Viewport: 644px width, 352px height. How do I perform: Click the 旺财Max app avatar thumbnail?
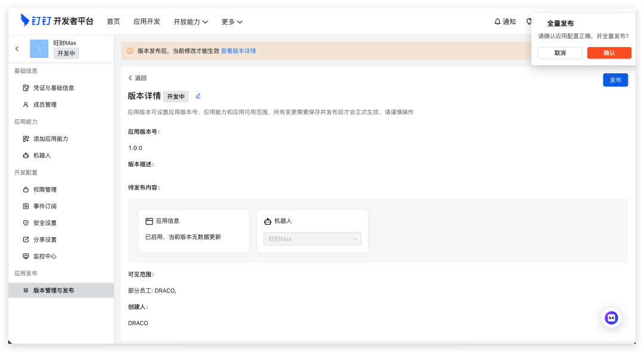coord(39,48)
